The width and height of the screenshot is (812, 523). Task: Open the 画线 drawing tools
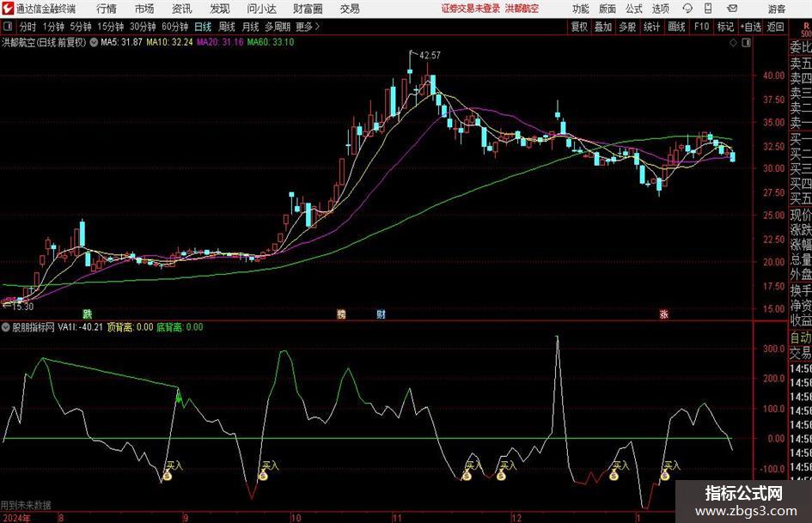(676, 27)
